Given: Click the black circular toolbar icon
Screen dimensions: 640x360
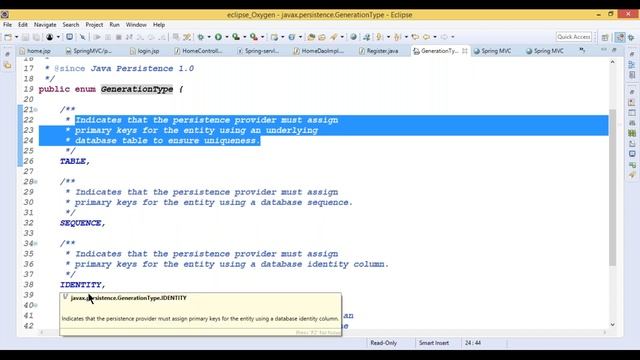Looking at the screenshot, I should point(49,37).
